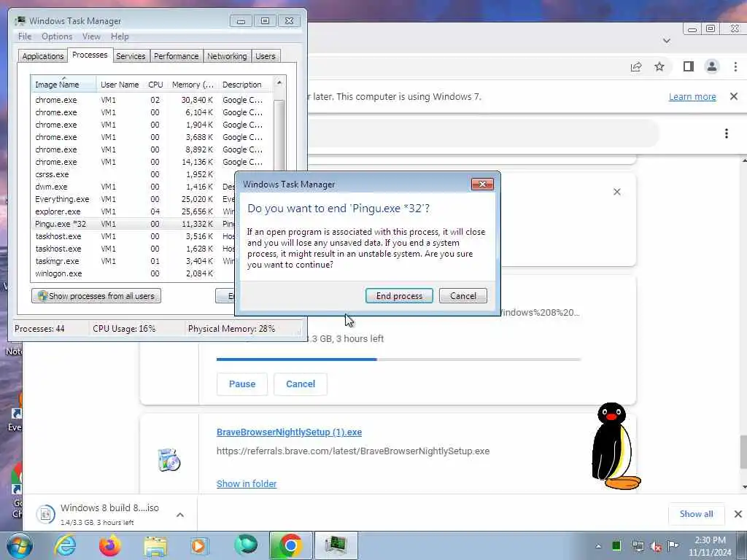
Task: Sort processes by Image Name column
Action: [x=63, y=85]
